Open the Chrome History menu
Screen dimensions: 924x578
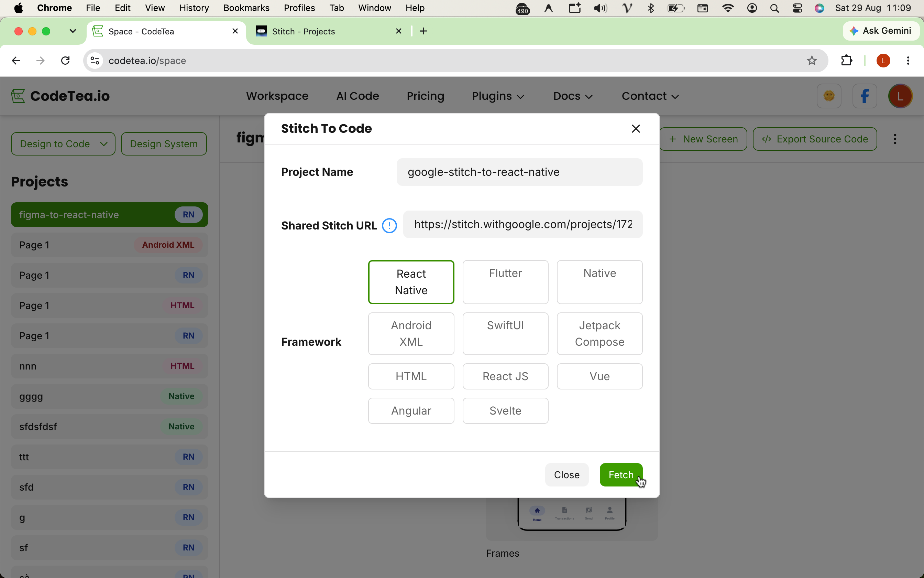[x=194, y=8]
